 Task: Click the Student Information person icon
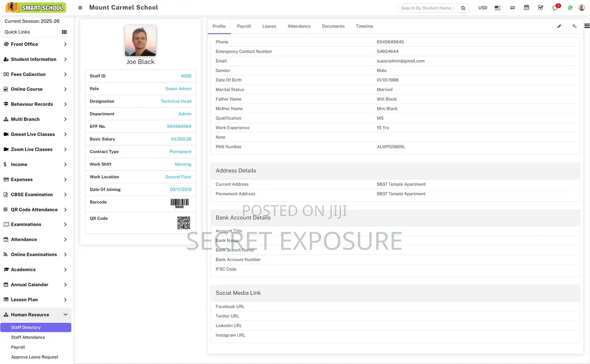click(x=6, y=59)
